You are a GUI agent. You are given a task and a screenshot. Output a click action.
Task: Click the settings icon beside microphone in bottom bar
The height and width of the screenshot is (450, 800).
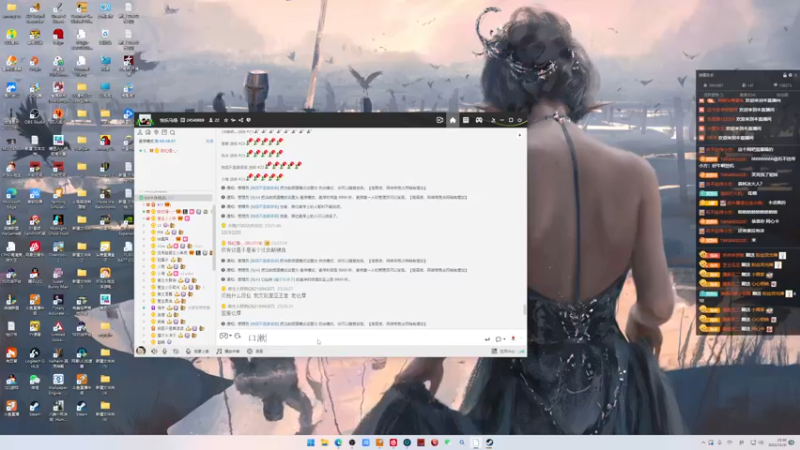[176, 351]
